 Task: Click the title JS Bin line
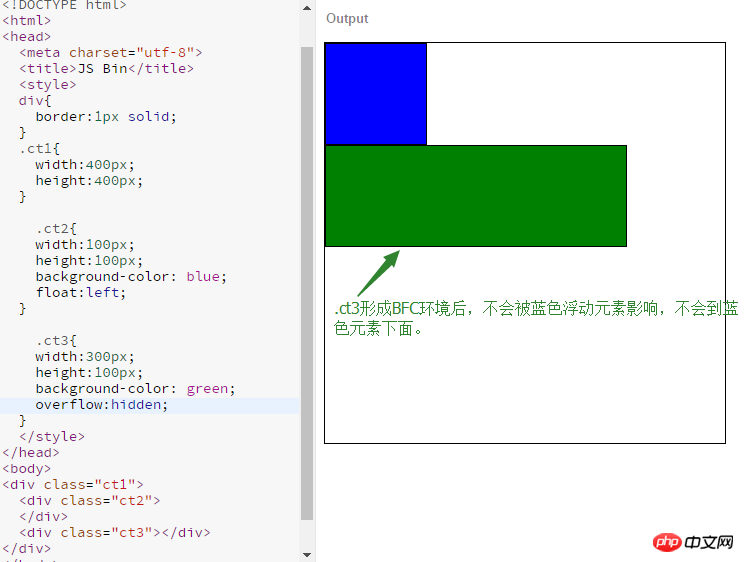click(106, 69)
